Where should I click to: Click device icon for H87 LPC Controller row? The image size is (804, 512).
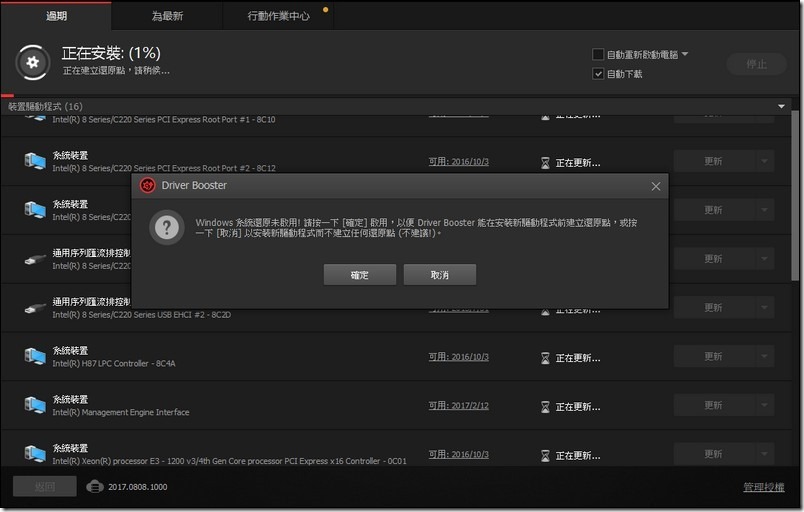click(x=35, y=356)
